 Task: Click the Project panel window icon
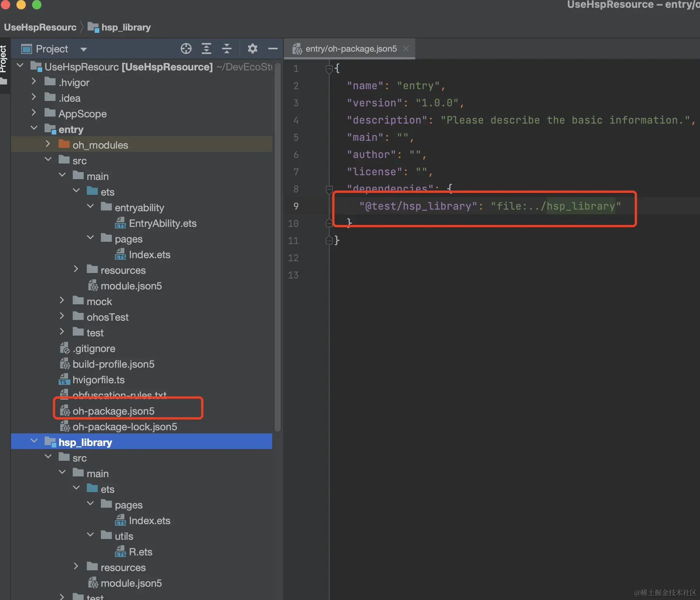click(27, 49)
